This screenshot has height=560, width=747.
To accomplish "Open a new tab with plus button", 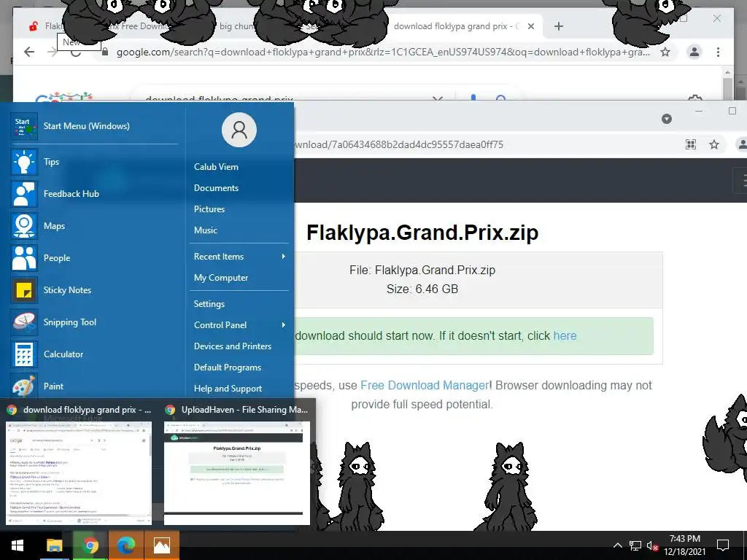I will point(559,26).
